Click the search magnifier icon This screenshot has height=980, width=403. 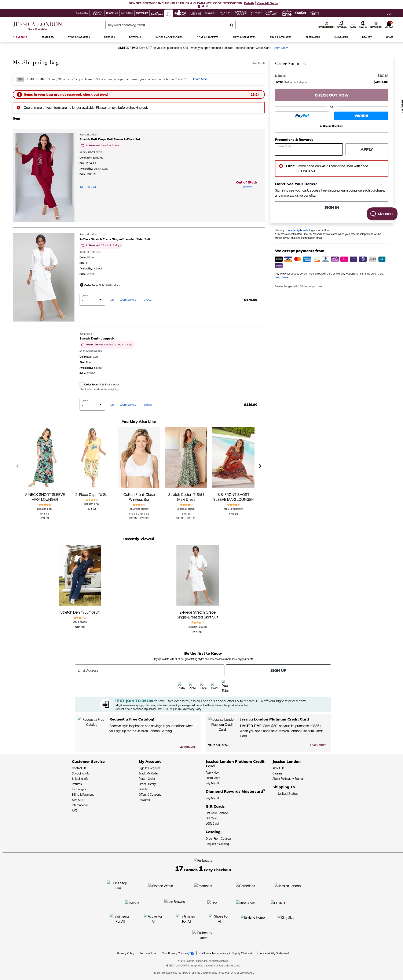(x=231, y=25)
